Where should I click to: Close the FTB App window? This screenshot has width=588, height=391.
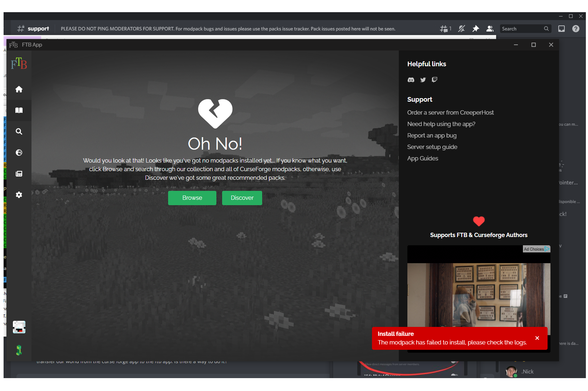(551, 45)
